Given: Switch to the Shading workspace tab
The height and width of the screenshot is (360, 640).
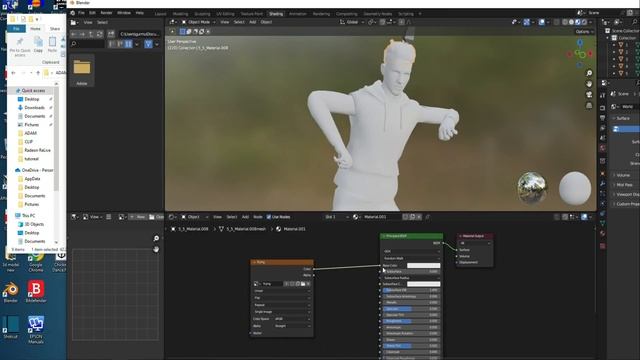Looking at the screenshot, I should tap(276, 14).
